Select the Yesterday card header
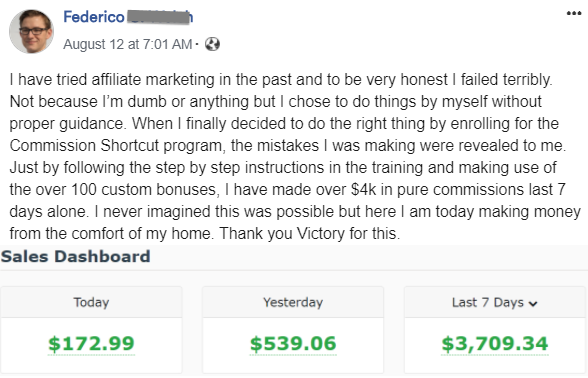This screenshot has height=378, width=588. 293,302
